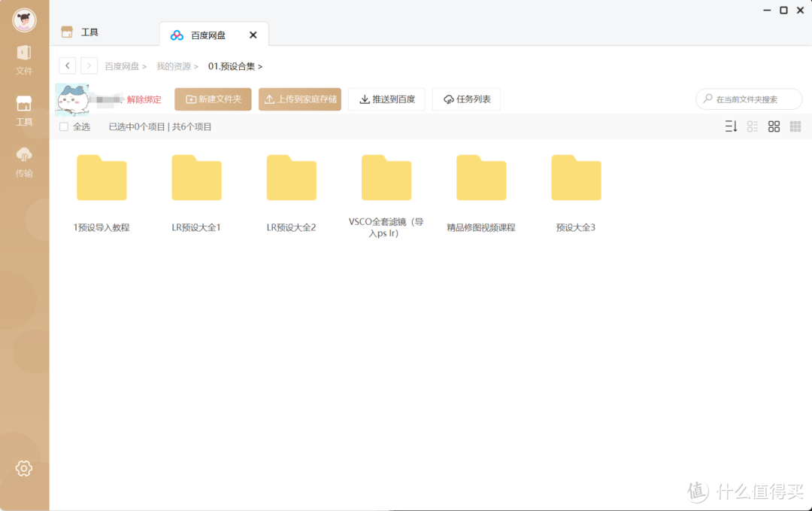The width and height of the screenshot is (812, 511).
Task: Click the user avatar at top left
Action: click(25, 20)
